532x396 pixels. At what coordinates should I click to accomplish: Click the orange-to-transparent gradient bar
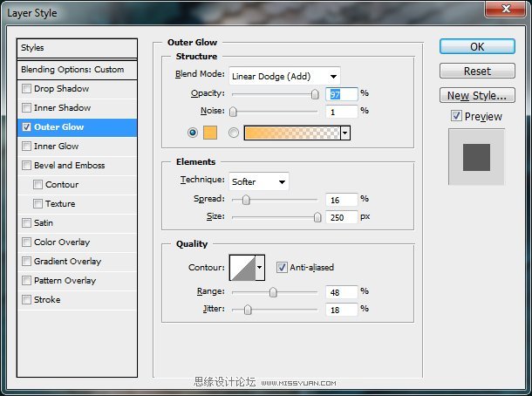click(x=292, y=133)
